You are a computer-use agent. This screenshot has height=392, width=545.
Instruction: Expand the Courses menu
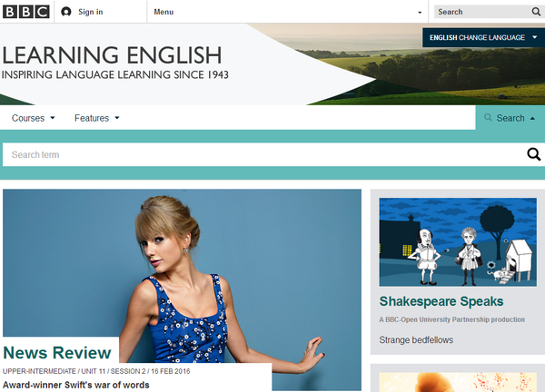pos(33,118)
